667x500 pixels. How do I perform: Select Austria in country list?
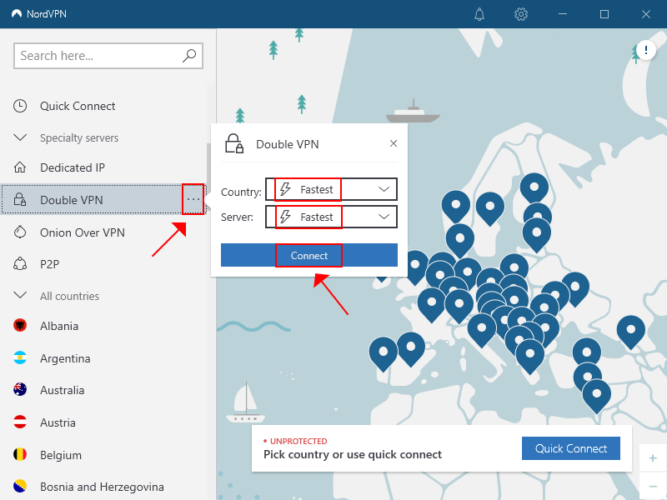pos(58,423)
